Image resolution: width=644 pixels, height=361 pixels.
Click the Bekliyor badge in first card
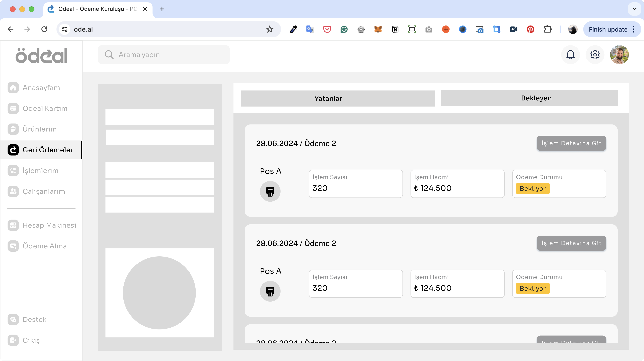pos(533,189)
